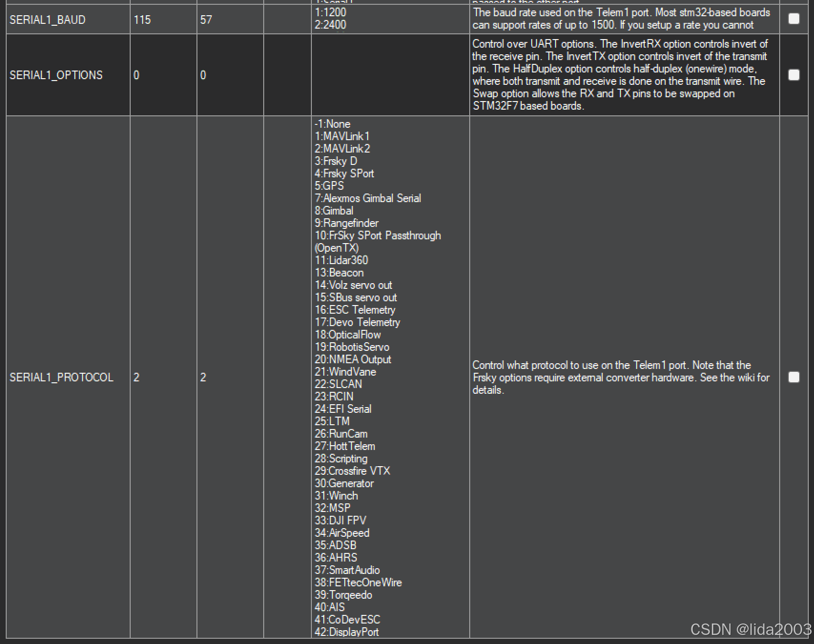Click the '8:Gimbal' option text

click(334, 211)
